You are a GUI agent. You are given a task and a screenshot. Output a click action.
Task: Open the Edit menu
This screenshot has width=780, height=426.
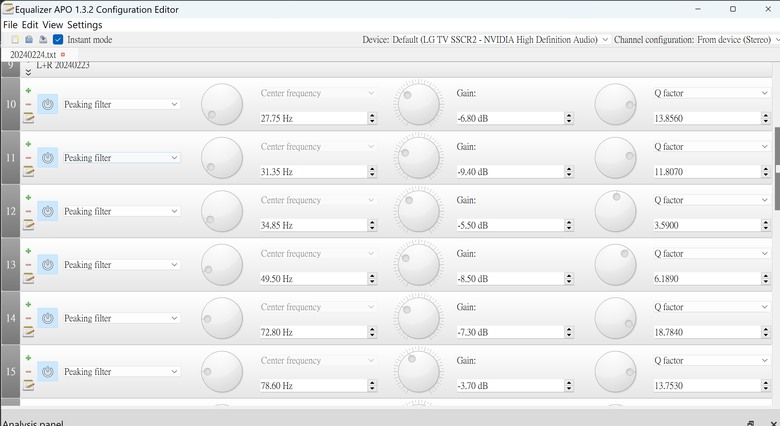click(x=30, y=24)
